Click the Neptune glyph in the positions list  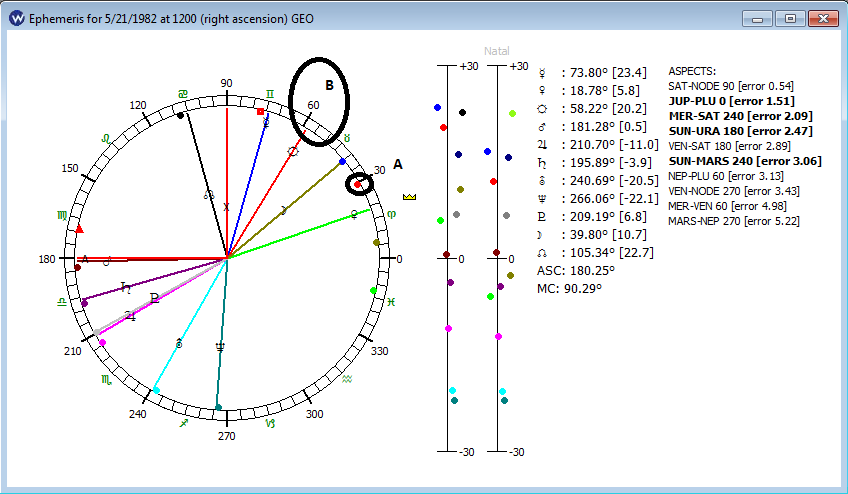[542, 199]
